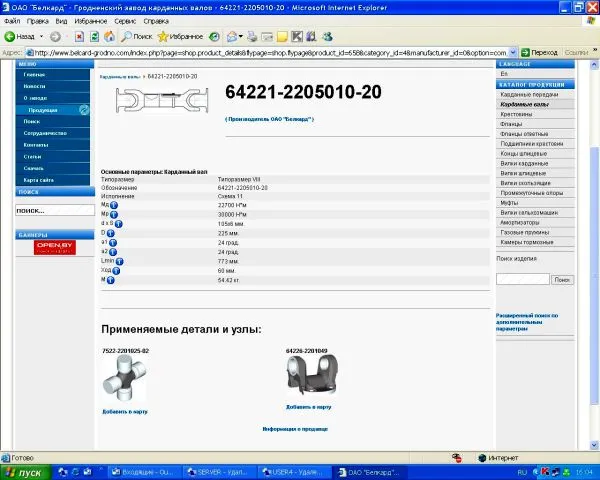Click info icon next to a2 parameter

(x=113, y=252)
